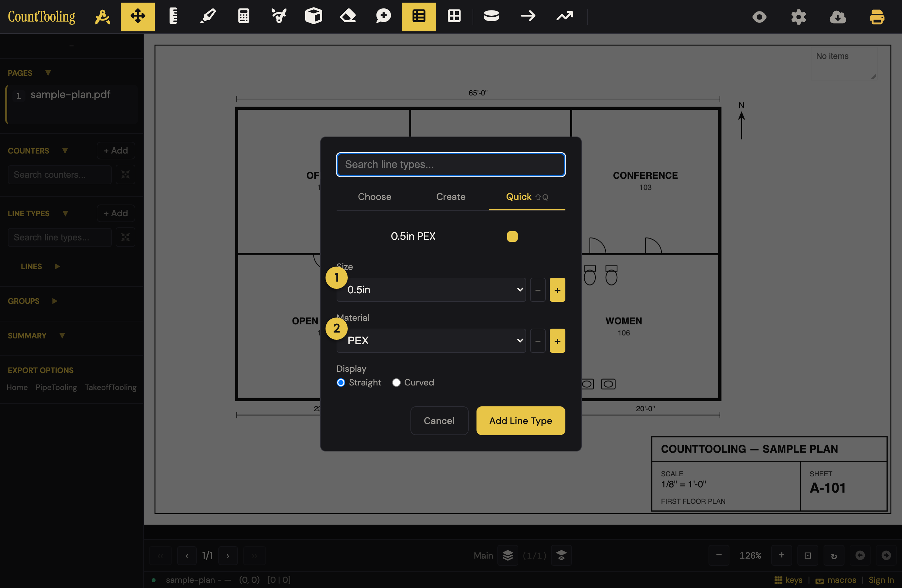Screen dimensions: 902x588
Task: Toggle the eye visibility icon
Action: pos(759,17)
